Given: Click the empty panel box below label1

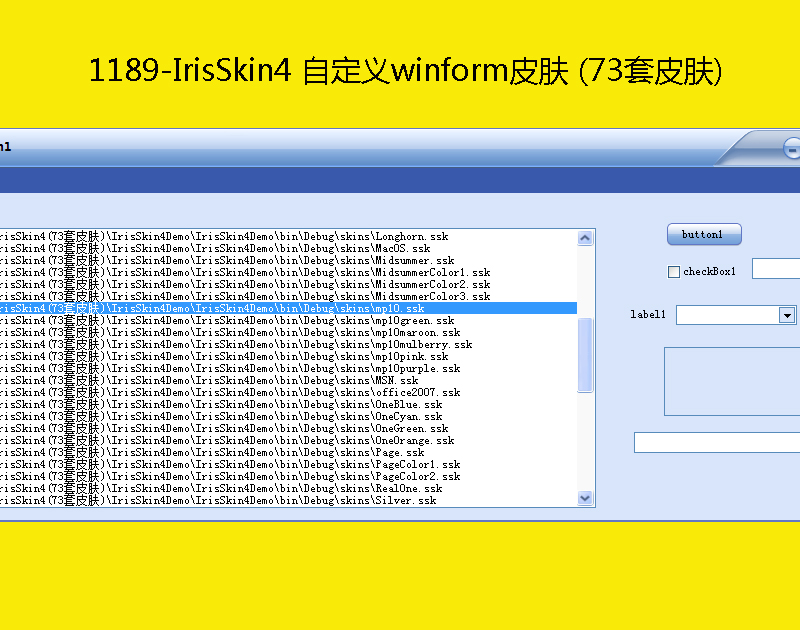Looking at the screenshot, I should click(732, 382).
